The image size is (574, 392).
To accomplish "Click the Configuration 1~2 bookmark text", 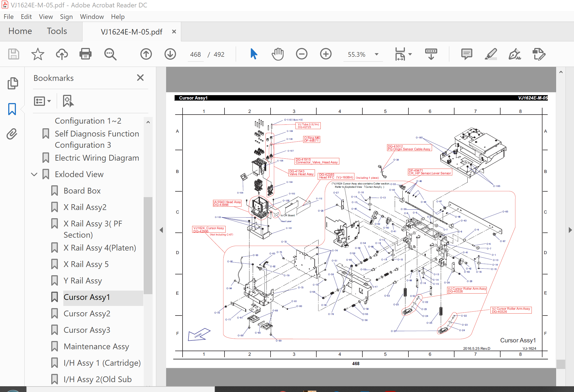I will [88, 121].
